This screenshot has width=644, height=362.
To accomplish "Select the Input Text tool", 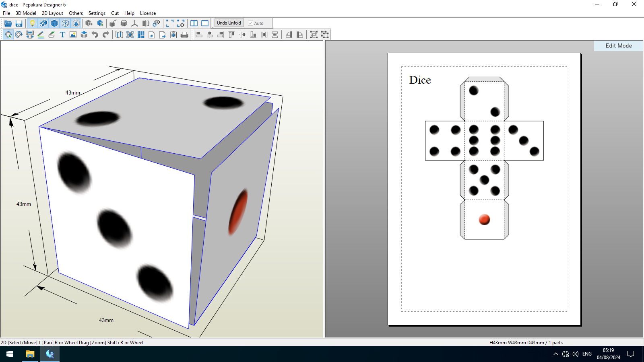I will tap(62, 35).
